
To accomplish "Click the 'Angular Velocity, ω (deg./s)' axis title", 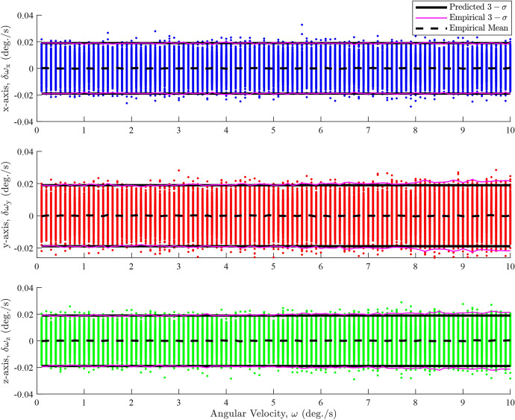I will pos(273,413).
